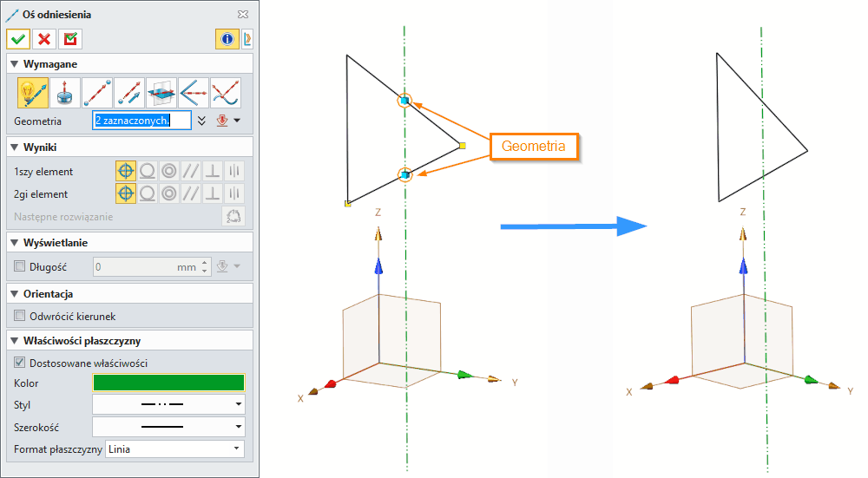The width and height of the screenshot is (868, 478).
Task: Choose the triple-line constraint for 1szy element
Action: (x=233, y=171)
